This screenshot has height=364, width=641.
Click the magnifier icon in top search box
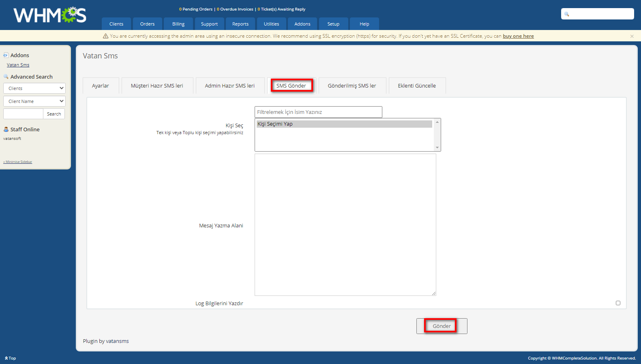tap(567, 14)
